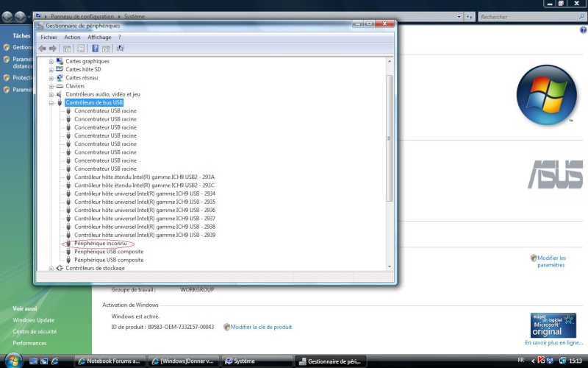Collapse the Contrôleurs de bus USB node

51,103
